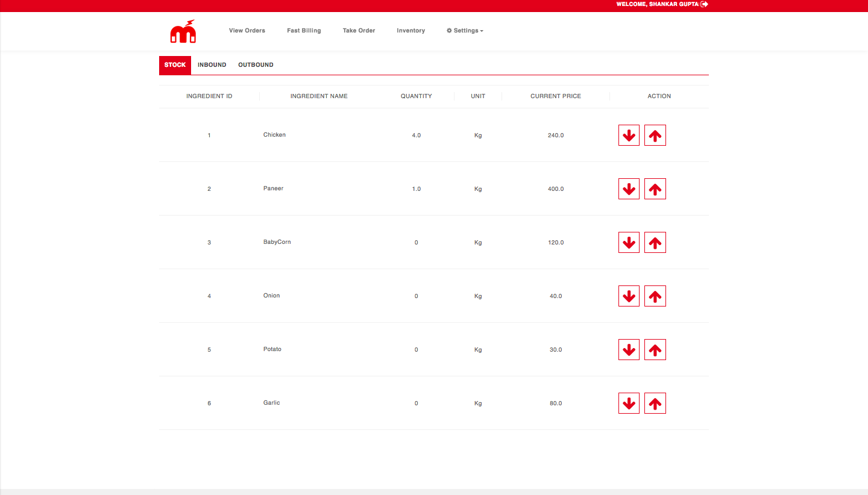The height and width of the screenshot is (495, 868).
Task: Click the up arrow for BabyCorn
Action: click(655, 243)
